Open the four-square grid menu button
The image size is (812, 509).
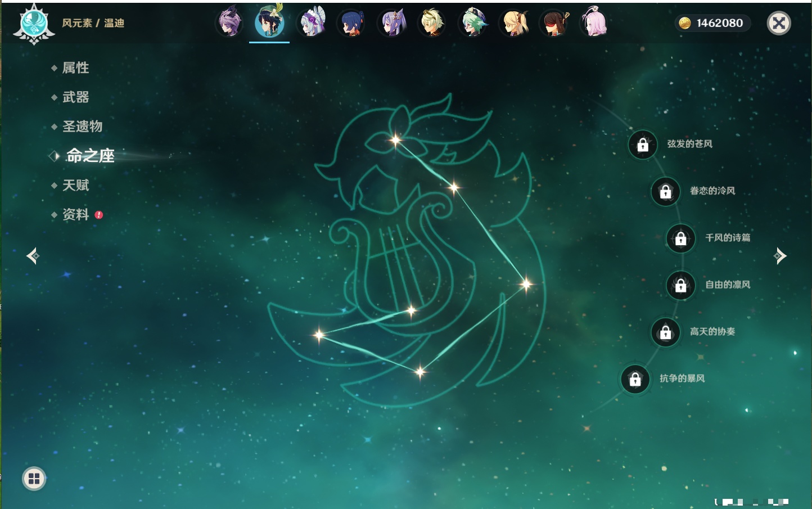[34, 479]
